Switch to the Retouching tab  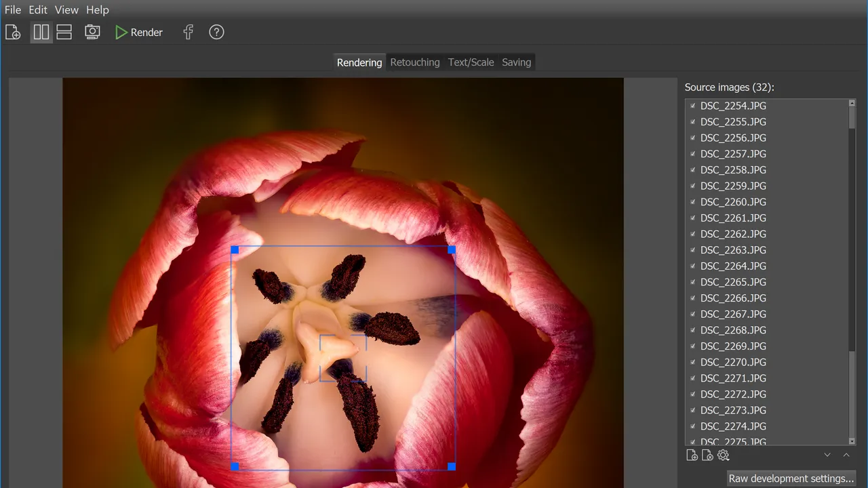pos(415,62)
